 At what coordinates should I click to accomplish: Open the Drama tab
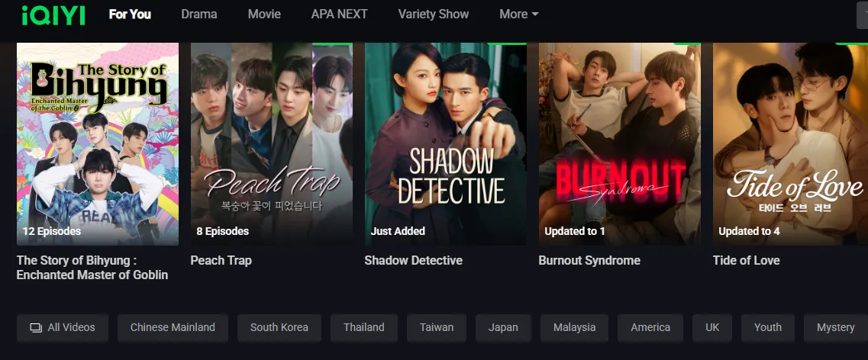(x=198, y=14)
